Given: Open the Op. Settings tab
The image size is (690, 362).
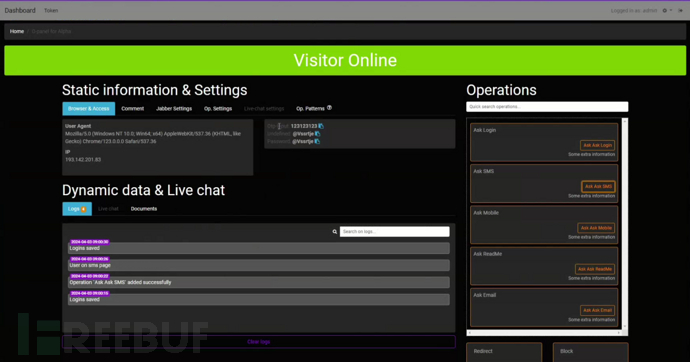Looking at the screenshot, I should point(218,109).
